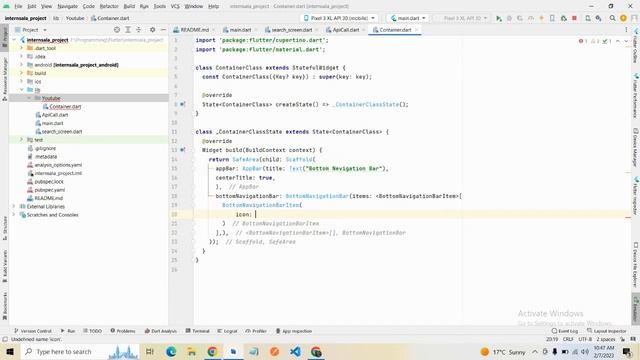The width and height of the screenshot is (640, 360).
Task: Select ApiCall.dart in project tree
Action: [55, 115]
